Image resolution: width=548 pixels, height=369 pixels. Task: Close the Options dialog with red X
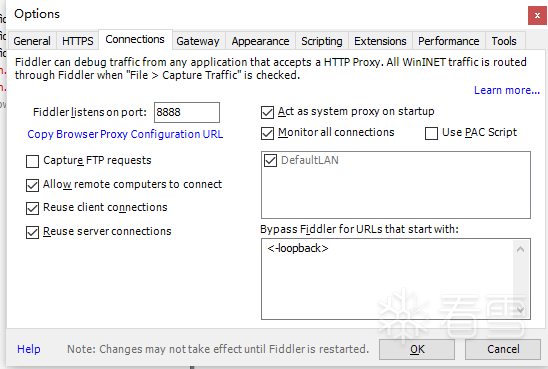537,15
